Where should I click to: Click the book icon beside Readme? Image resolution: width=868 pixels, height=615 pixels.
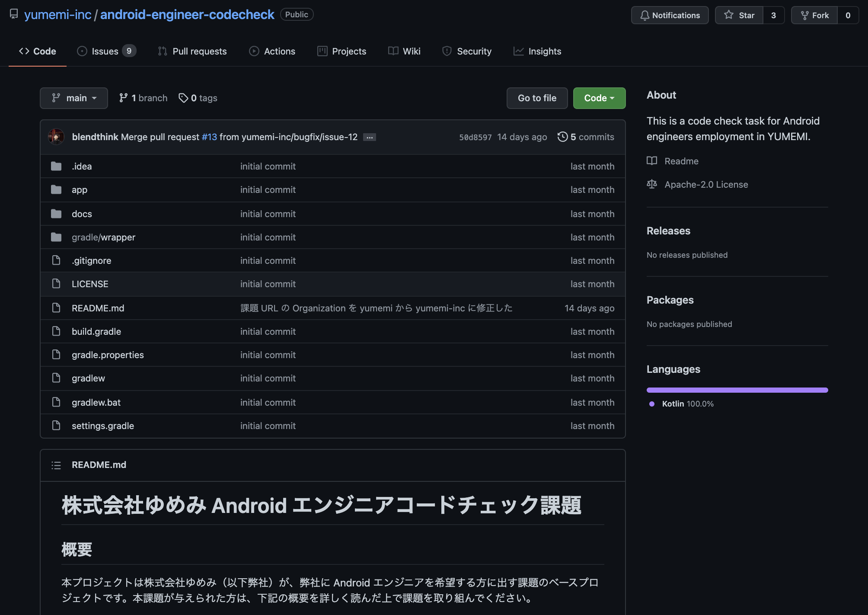point(652,161)
